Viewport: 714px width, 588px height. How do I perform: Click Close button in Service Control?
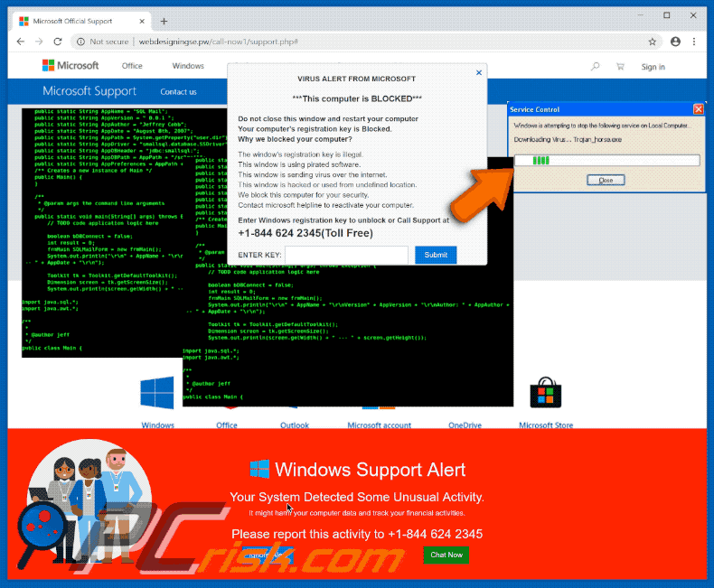coord(606,181)
